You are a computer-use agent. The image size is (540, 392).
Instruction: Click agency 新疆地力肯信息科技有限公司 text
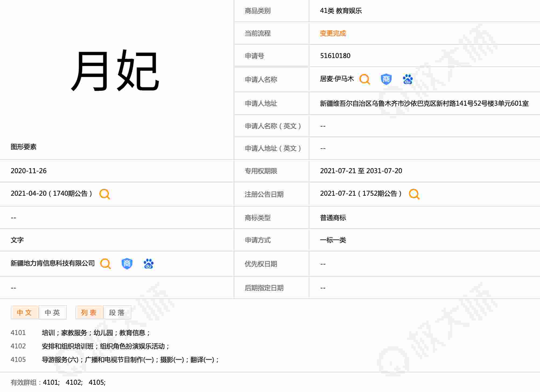coord(52,263)
